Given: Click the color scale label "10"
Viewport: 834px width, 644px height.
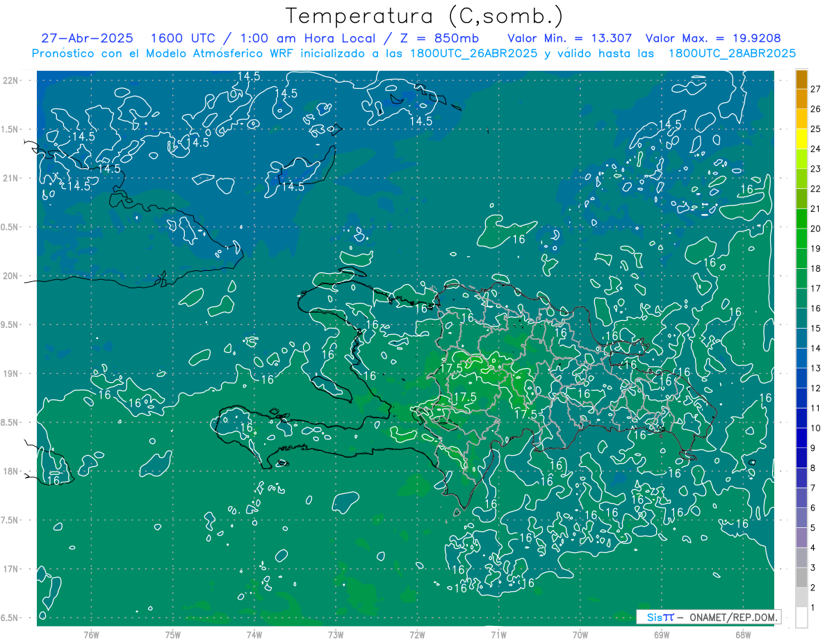Looking at the screenshot, I should click(816, 428).
